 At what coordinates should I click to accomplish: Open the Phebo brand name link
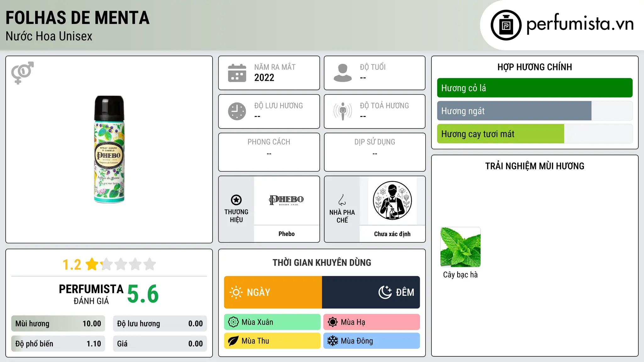[x=286, y=234]
